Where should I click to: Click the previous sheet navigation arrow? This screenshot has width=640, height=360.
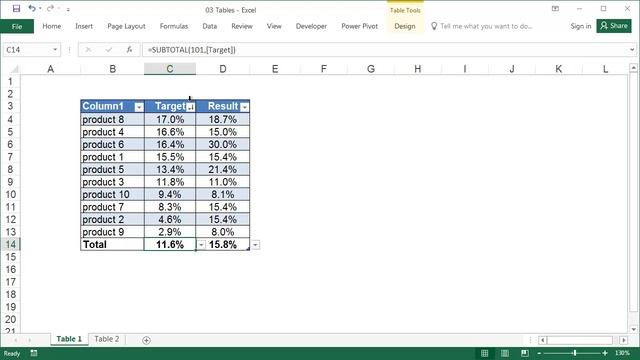click(16, 340)
